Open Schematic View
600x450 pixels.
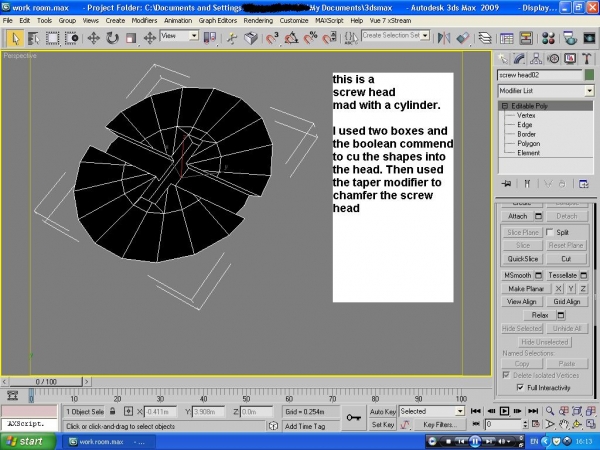[x=526, y=38]
